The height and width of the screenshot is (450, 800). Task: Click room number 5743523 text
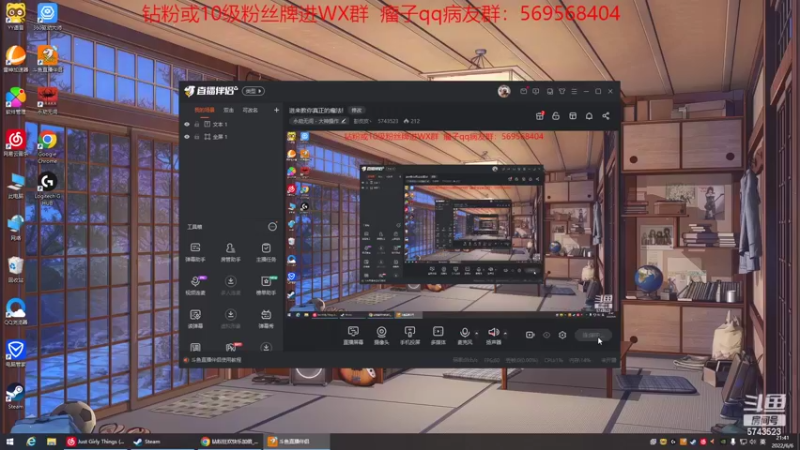pyautogui.click(x=388, y=121)
